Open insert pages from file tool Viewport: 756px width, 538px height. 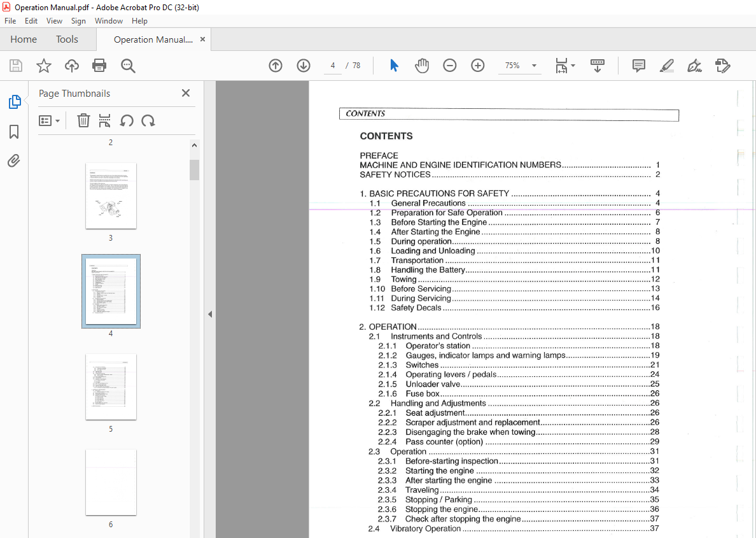click(104, 120)
